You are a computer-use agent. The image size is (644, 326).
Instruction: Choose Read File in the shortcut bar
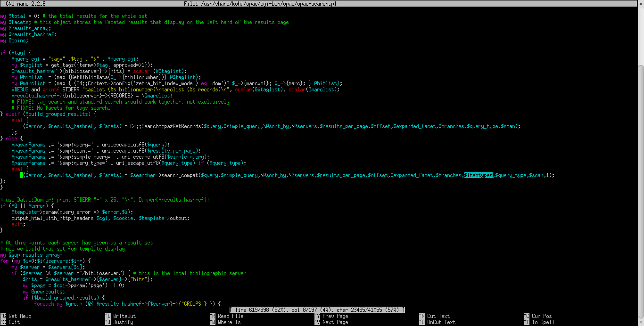click(230, 316)
